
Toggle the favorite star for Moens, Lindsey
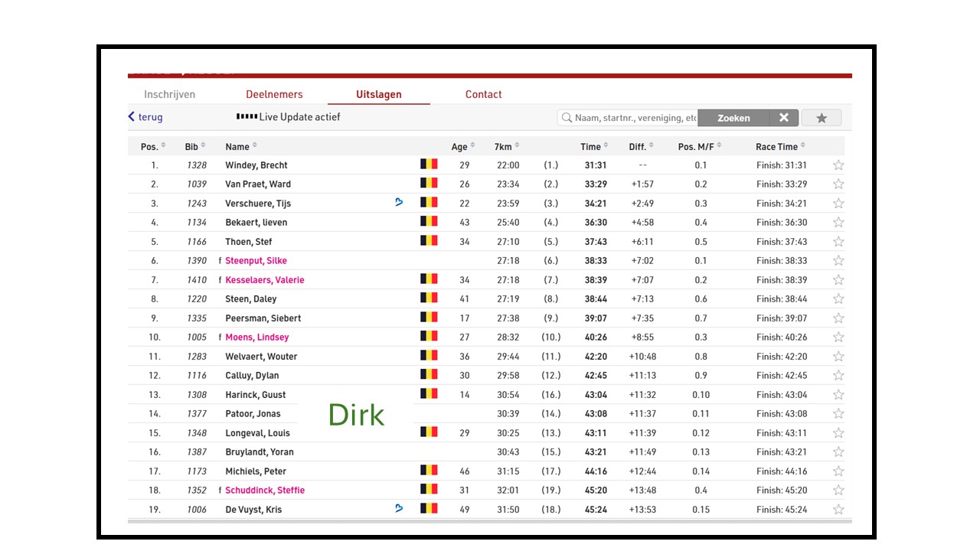tap(838, 337)
